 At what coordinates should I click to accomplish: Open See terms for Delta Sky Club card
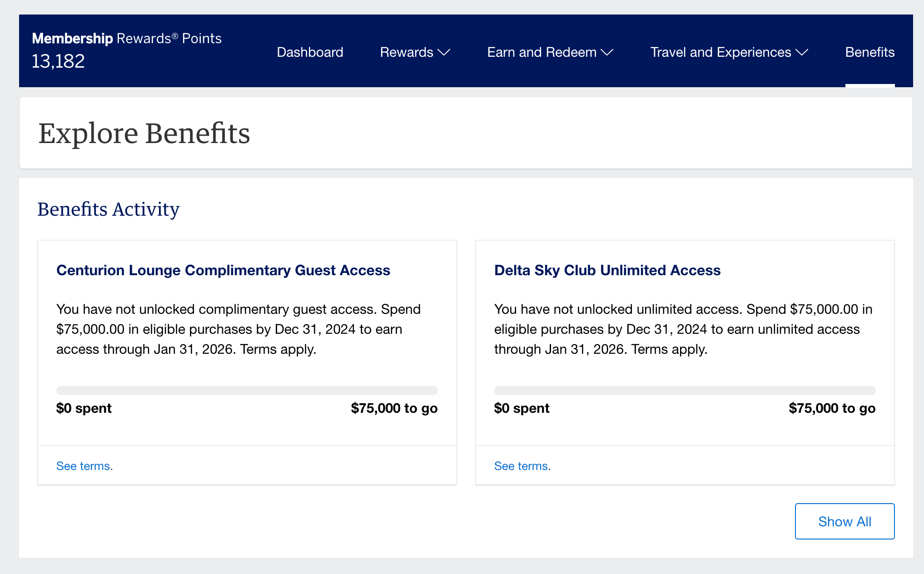(522, 466)
